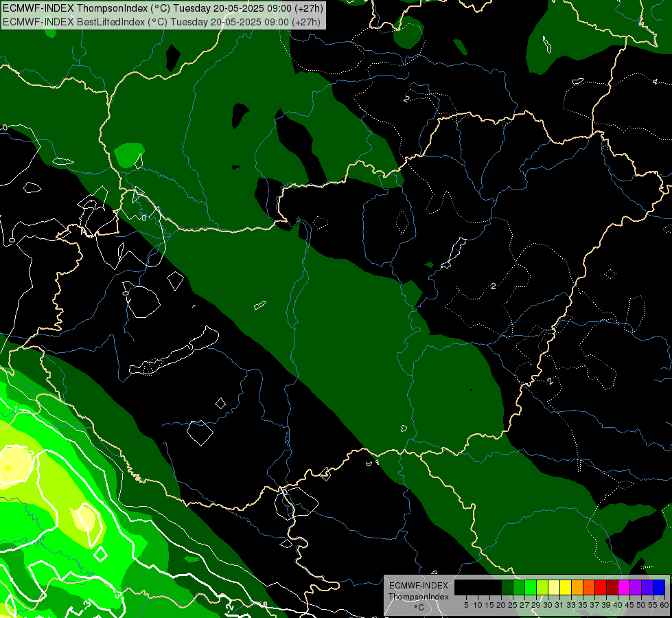Viewport: 672px width, 618px height.
Task: Pick the purple 45–50 legend swatch
Action: coord(636,587)
